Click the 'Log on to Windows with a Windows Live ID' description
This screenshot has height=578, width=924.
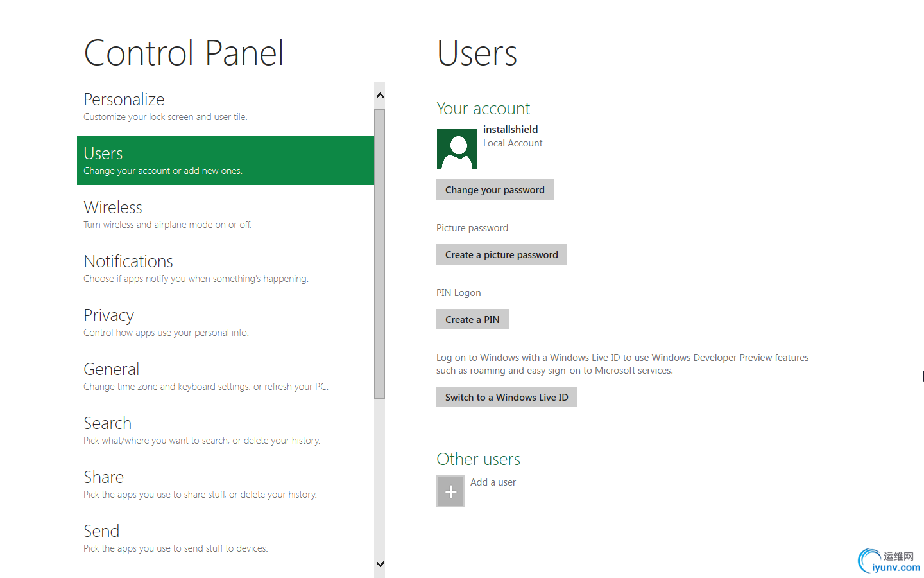point(622,364)
